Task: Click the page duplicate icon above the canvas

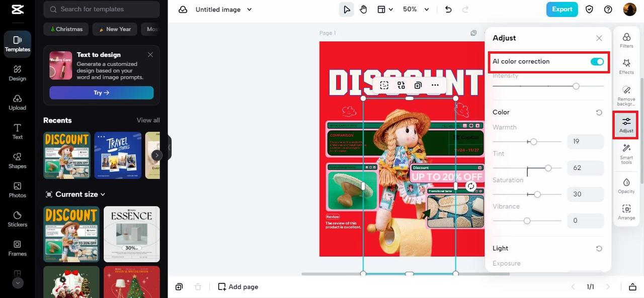Action: point(473,33)
